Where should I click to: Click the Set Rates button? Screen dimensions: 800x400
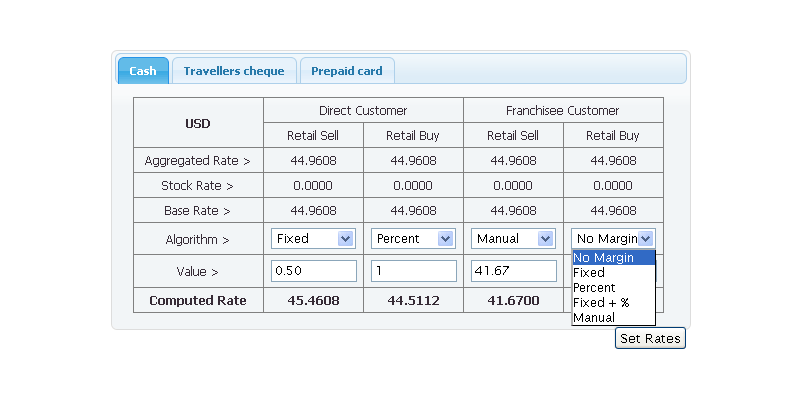coord(650,339)
